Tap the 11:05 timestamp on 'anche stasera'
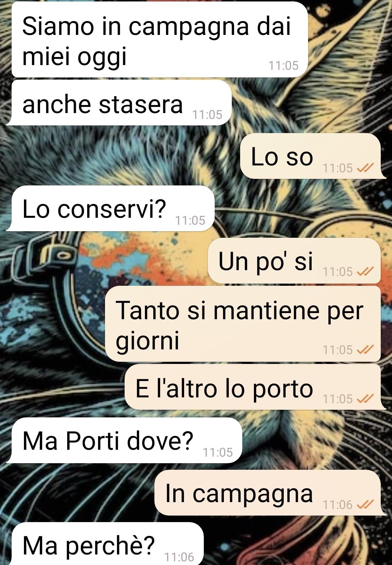 [x=207, y=115]
